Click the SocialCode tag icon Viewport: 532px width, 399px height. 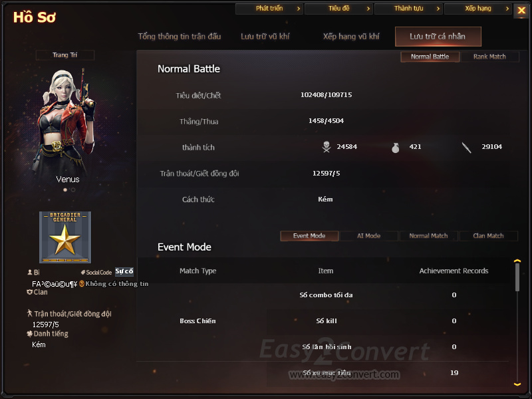coord(82,272)
